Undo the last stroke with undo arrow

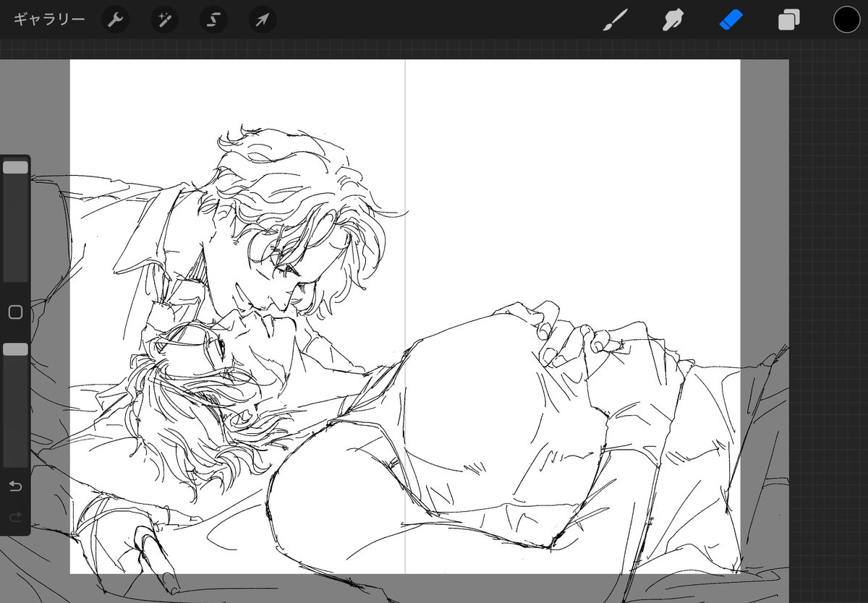[15, 486]
